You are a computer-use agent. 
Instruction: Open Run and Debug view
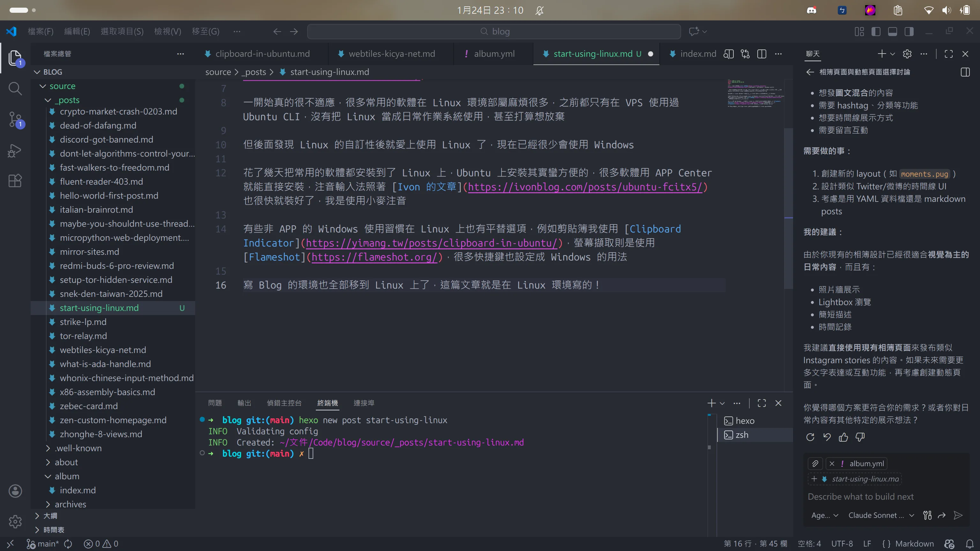(x=15, y=151)
